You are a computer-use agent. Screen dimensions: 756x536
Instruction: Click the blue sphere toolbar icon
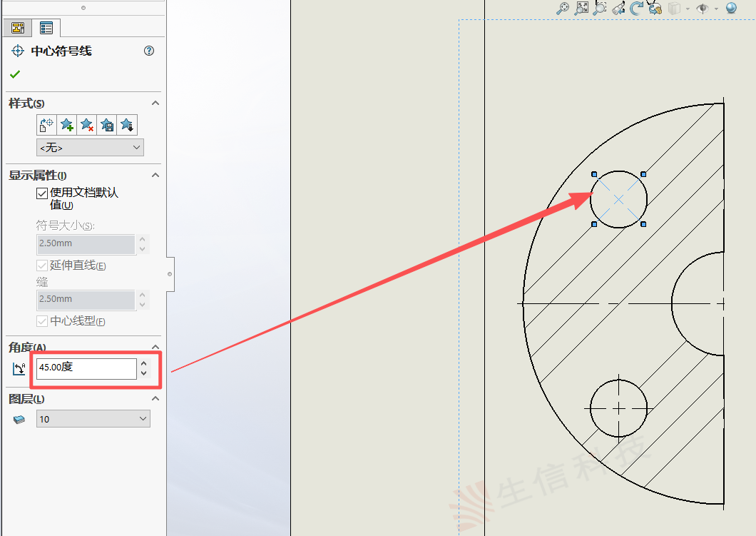click(732, 8)
